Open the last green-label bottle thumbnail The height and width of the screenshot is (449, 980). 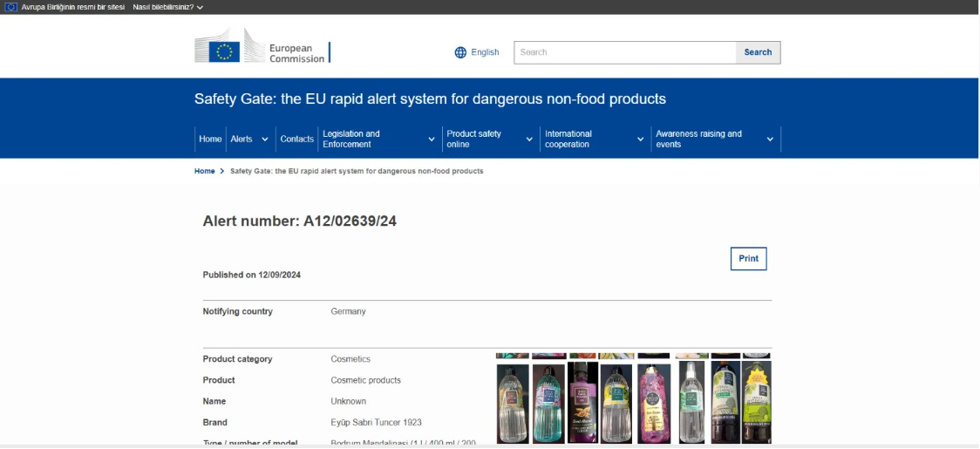(756, 402)
